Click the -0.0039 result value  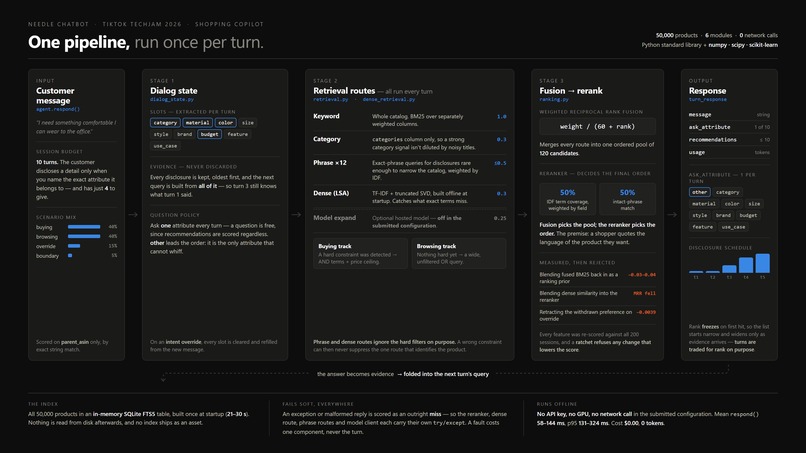pos(646,312)
